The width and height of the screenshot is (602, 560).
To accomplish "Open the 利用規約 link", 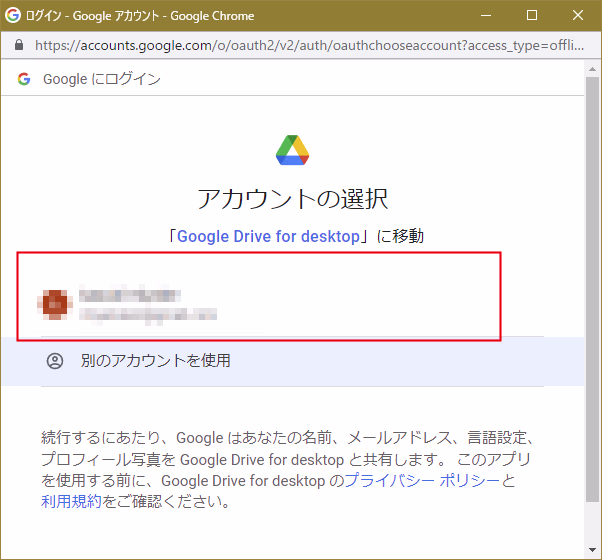I will pos(71,501).
